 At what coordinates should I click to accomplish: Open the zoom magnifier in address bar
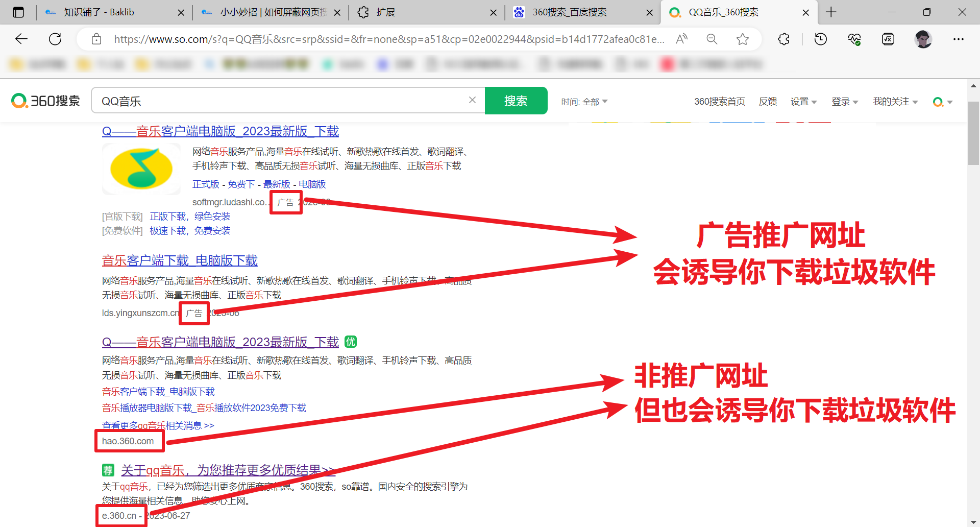click(x=712, y=39)
